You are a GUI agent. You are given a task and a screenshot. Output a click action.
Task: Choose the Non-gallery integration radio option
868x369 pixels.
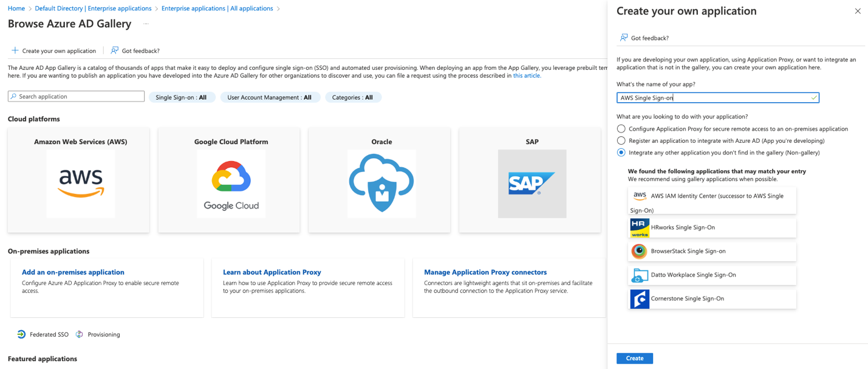pos(621,153)
